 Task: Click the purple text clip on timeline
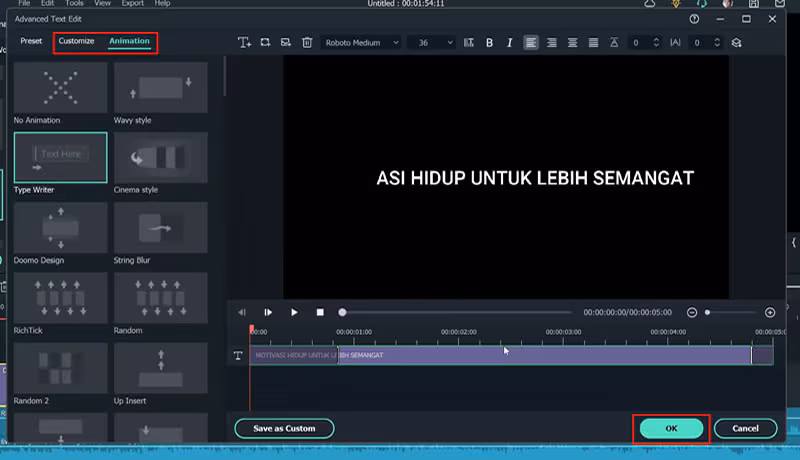[x=511, y=355]
